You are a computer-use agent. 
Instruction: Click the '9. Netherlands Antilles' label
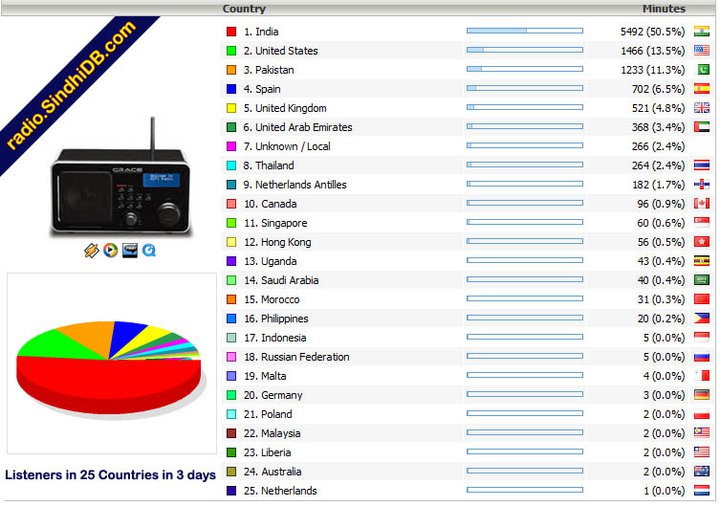[295, 185]
